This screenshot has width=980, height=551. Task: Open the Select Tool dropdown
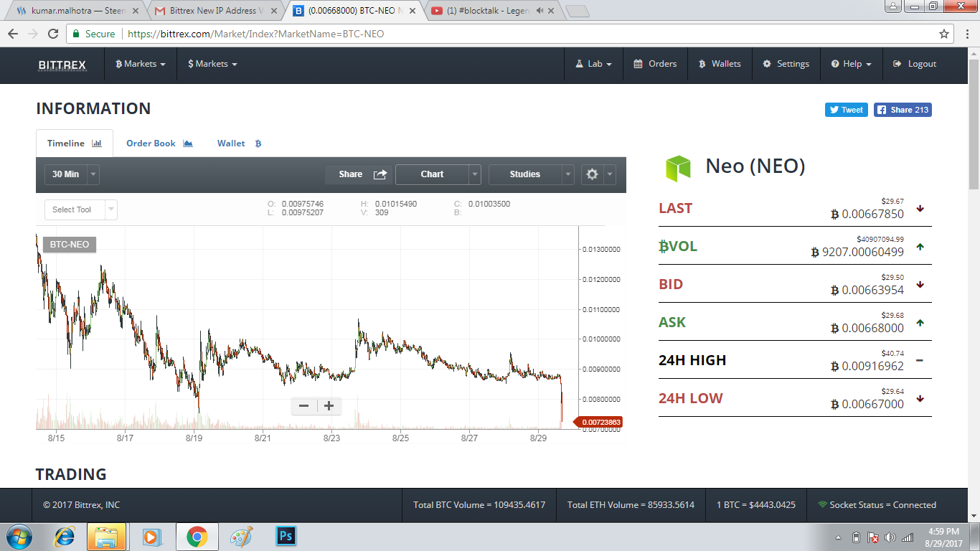click(80, 209)
